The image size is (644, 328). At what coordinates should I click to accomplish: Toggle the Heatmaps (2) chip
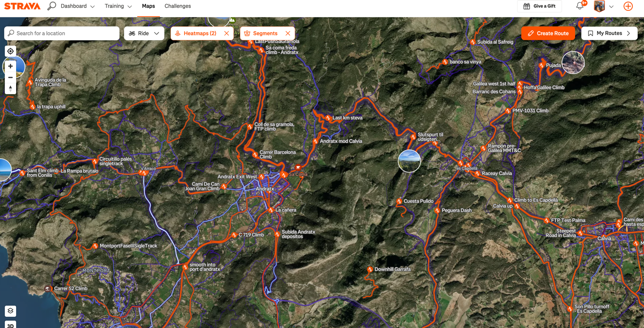[x=196, y=34]
